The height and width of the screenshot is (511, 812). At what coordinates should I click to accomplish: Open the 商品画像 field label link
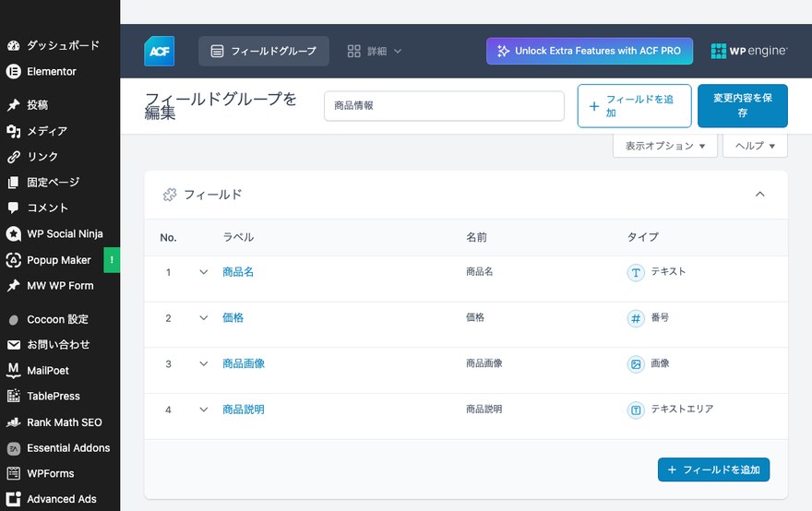244,363
